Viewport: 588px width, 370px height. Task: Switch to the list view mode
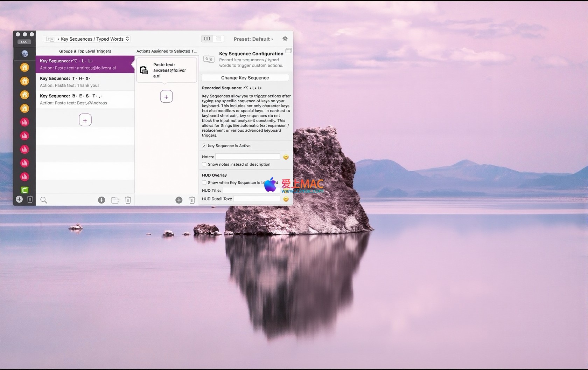(218, 39)
